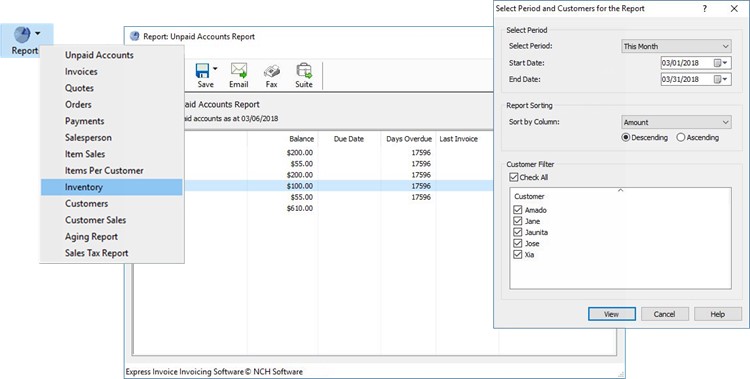The width and height of the screenshot is (750, 379).
Task: Click the Email envelope icon
Action: [x=238, y=70]
